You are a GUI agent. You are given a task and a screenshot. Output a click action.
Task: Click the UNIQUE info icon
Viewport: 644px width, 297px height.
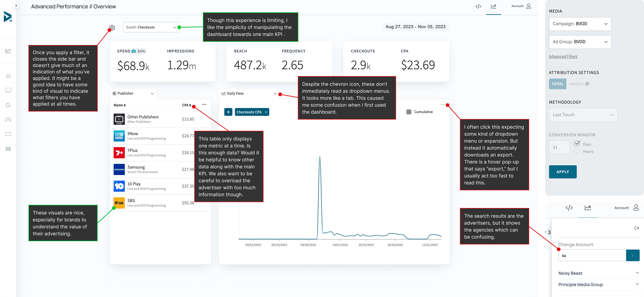pos(587,84)
